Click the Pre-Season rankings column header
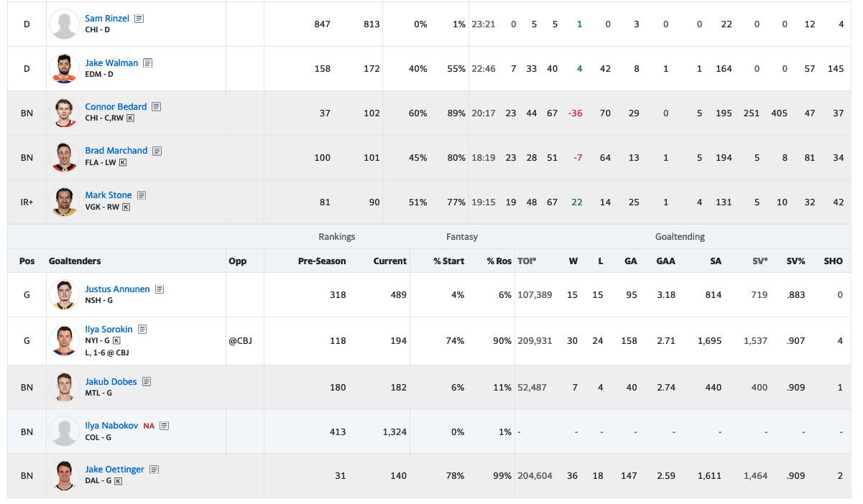The height and width of the screenshot is (504, 863). (x=321, y=261)
